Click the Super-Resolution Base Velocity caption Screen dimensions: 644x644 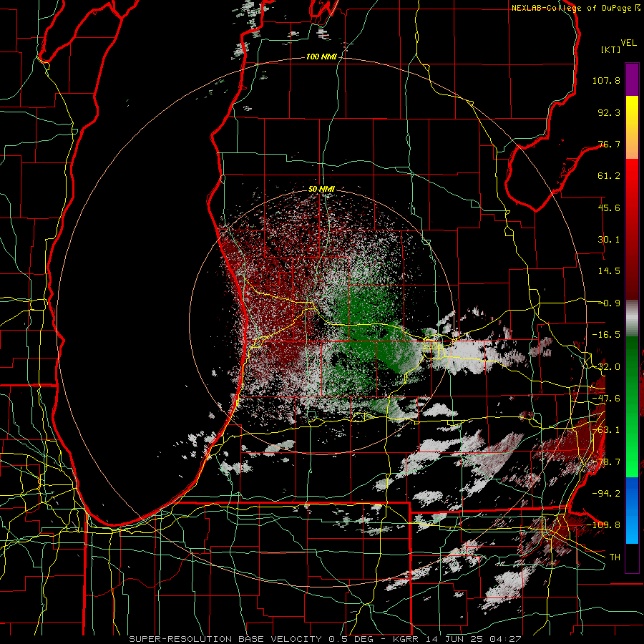(325, 639)
